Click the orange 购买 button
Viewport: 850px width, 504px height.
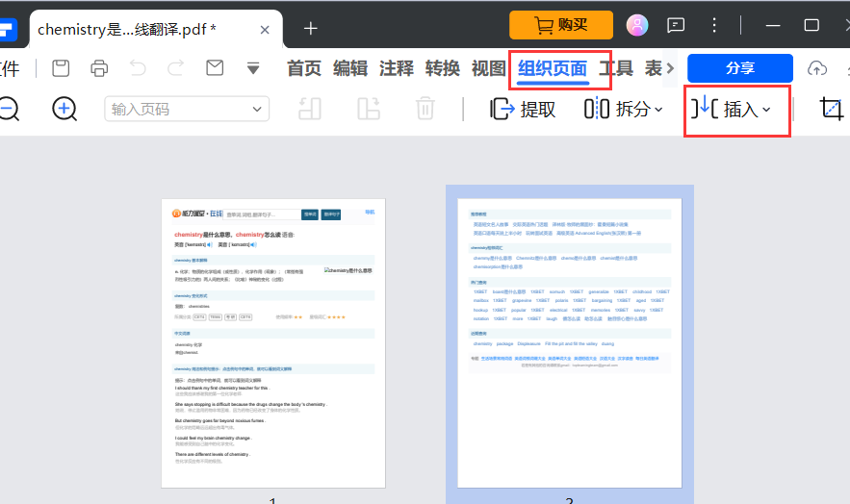[x=561, y=25]
